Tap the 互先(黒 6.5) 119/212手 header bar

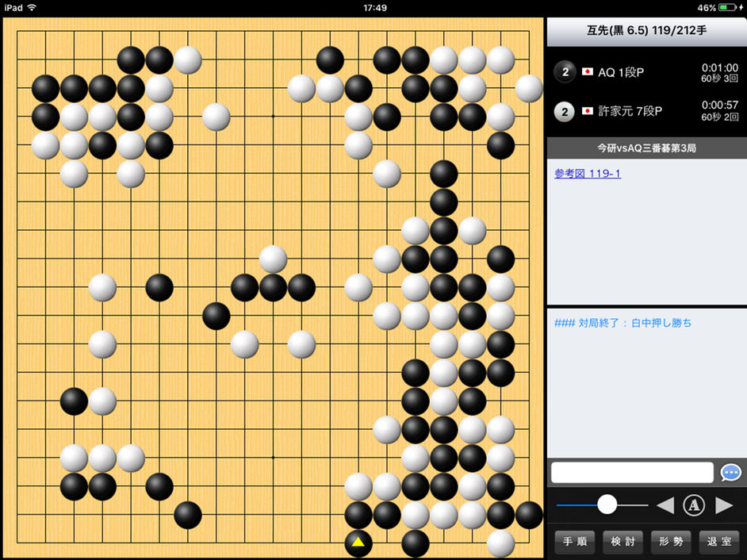pyautogui.click(x=647, y=32)
